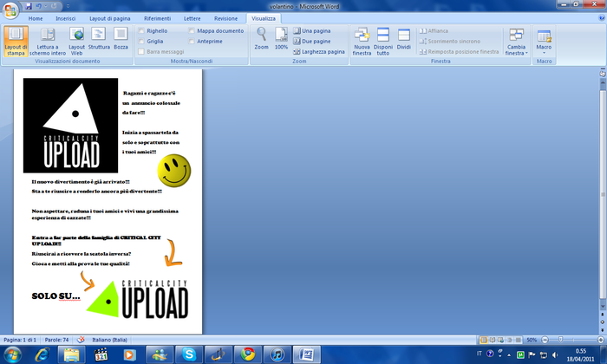Click Pagina: 1 di 1 indicator
607x364 pixels.
[x=20, y=340]
